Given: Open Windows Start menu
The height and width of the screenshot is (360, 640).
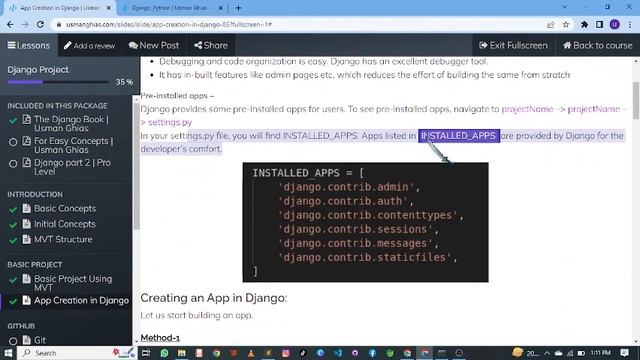Looking at the screenshot, I should point(8,353).
